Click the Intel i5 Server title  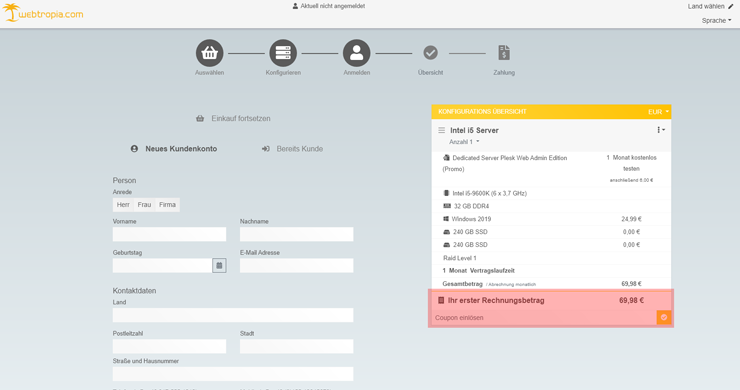(474, 130)
